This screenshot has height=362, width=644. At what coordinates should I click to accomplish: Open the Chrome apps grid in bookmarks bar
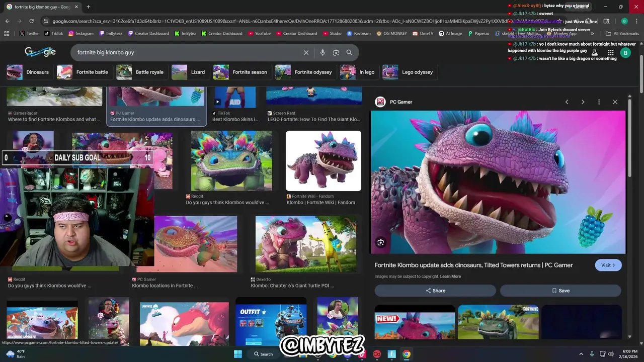(x=7, y=33)
